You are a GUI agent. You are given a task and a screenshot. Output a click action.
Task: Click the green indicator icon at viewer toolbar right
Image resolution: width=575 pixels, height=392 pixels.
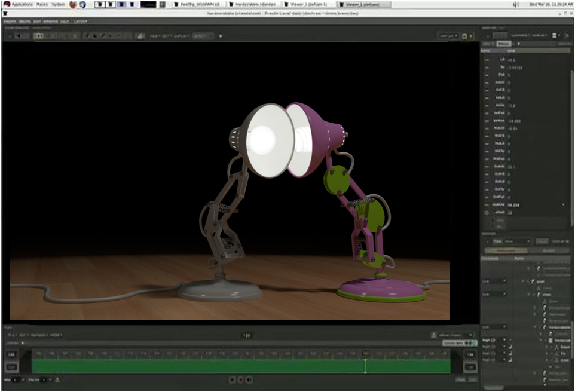[x=464, y=36]
